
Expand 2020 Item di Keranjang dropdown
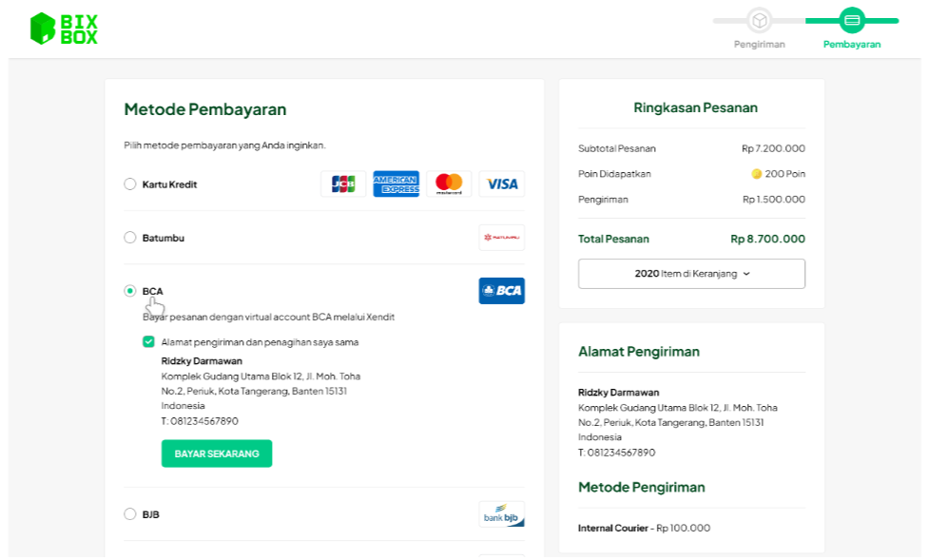tap(691, 274)
